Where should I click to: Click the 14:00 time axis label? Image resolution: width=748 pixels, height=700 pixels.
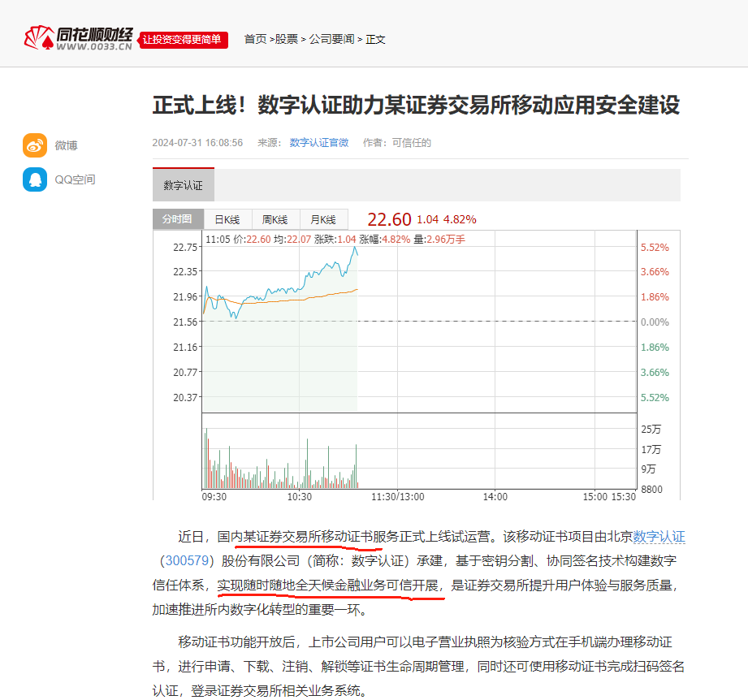495,497
